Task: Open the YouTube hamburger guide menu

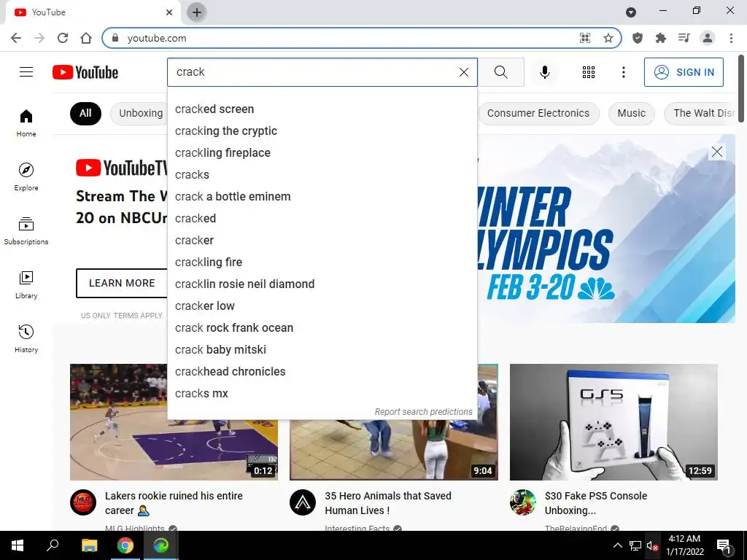Action: [26, 72]
